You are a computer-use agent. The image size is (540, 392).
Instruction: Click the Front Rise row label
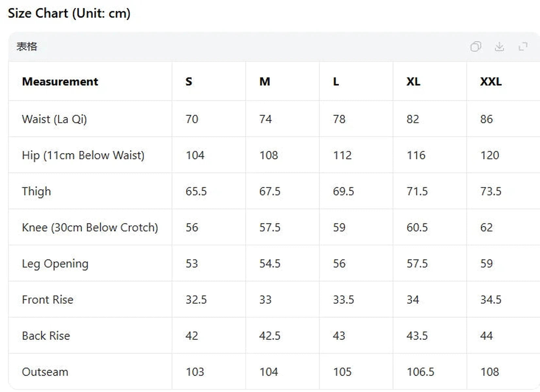(48, 300)
